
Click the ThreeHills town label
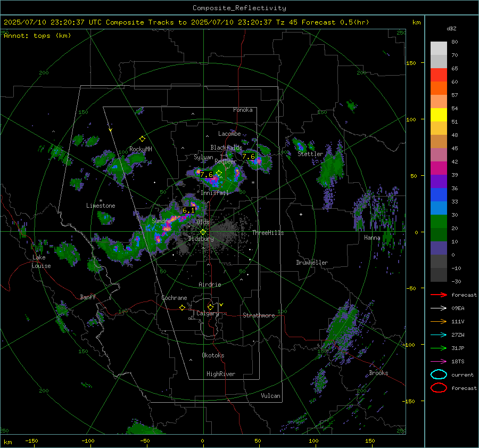pos(268,233)
